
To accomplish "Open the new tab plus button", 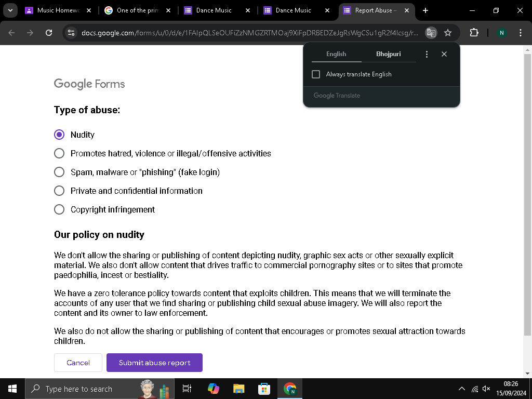I will (x=425, y=10).
